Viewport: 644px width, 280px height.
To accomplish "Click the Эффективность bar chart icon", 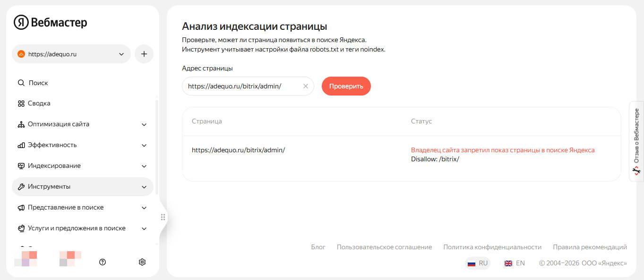I will point(21,145).
